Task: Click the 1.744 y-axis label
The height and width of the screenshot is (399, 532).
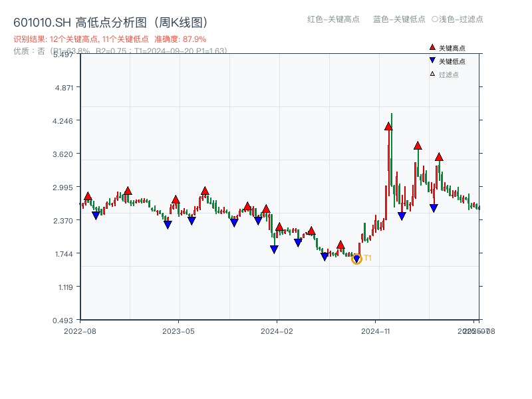Action: pyautogui.click(x=64, y=254)
